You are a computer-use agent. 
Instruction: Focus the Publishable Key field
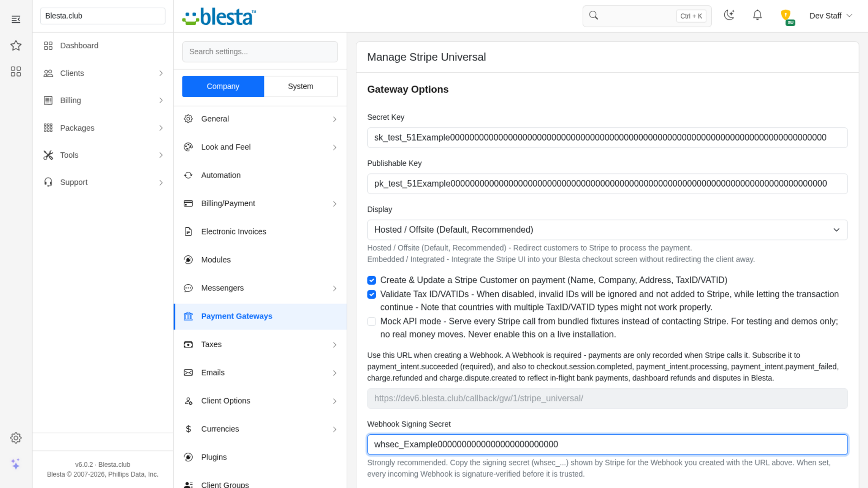tap(607, 184)
